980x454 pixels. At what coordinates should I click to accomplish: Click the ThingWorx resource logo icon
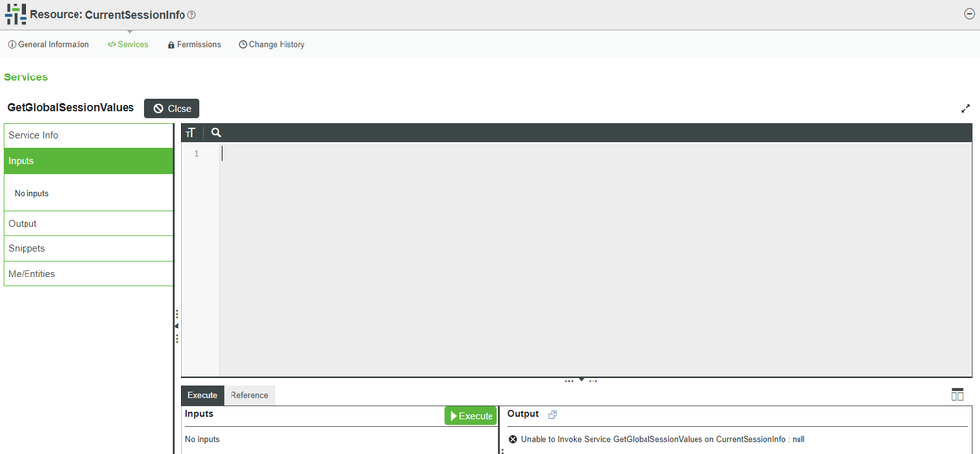pos(16,14)
